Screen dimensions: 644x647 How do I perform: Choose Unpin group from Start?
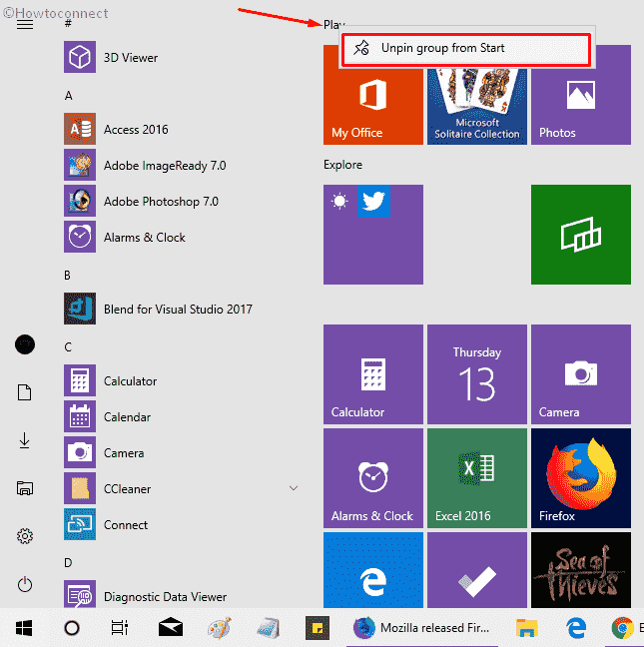(x=466, y=49)
